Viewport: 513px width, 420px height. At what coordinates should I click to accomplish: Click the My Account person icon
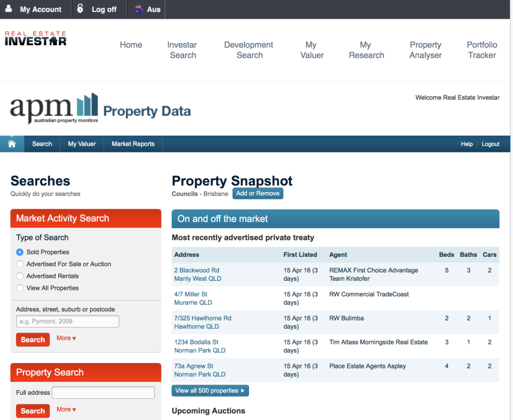[8, 9]
